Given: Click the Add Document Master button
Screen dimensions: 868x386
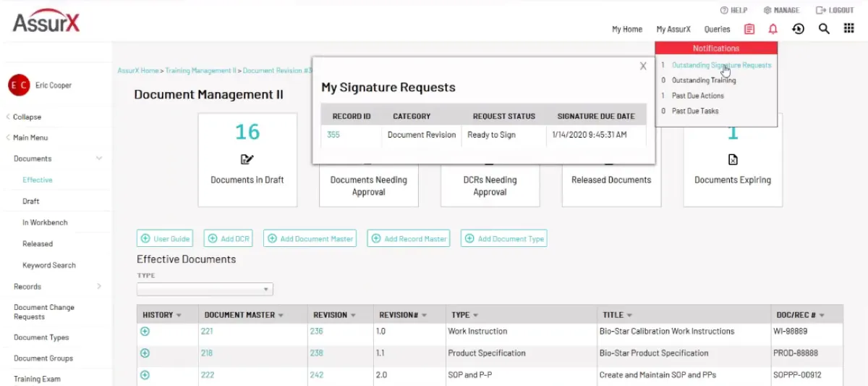Looking at the screenshot, I should click(x=310, y=238).
